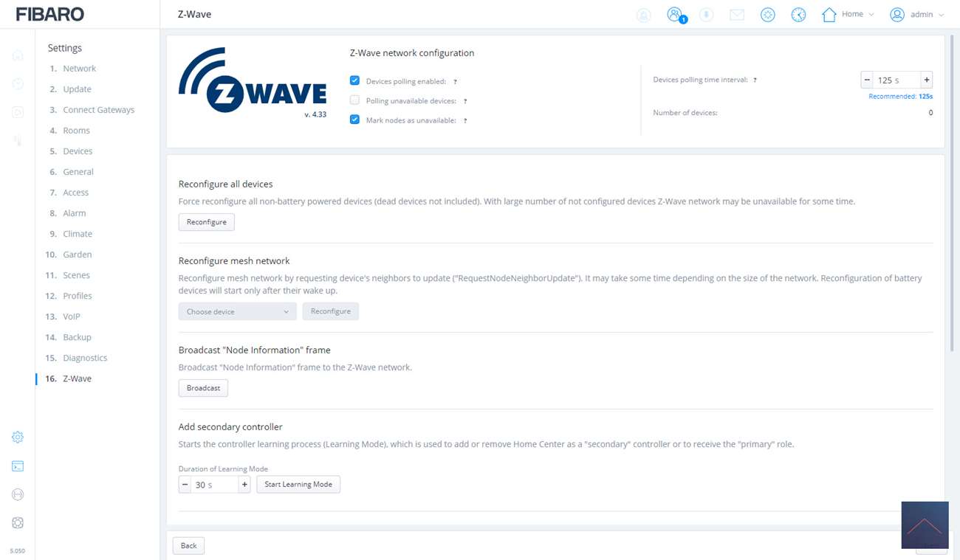
Task: Click help mark next to Devices polling enabled
Action: tap(455, 82)
